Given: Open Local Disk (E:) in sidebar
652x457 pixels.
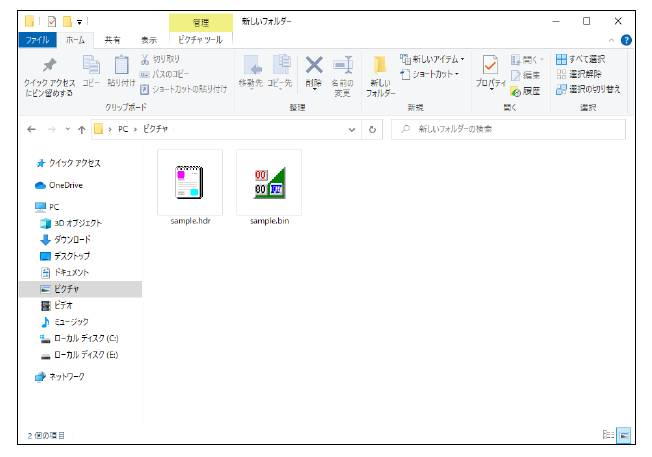Looking at the screenshot, I should coord(79,355).
